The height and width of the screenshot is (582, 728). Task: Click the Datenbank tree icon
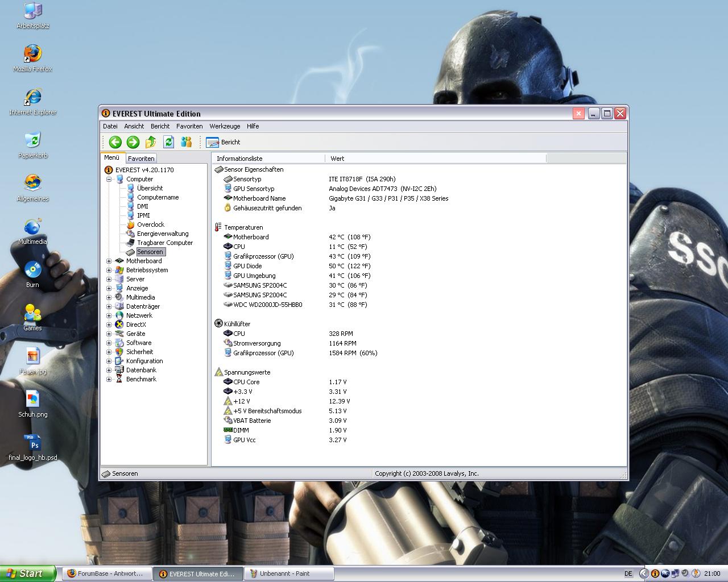[x=119, y=370]
